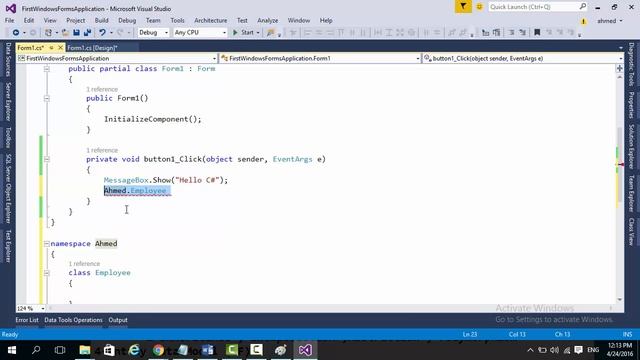
Task: Click the Navigate Backward toolbar icon
Action: point(16,33)
